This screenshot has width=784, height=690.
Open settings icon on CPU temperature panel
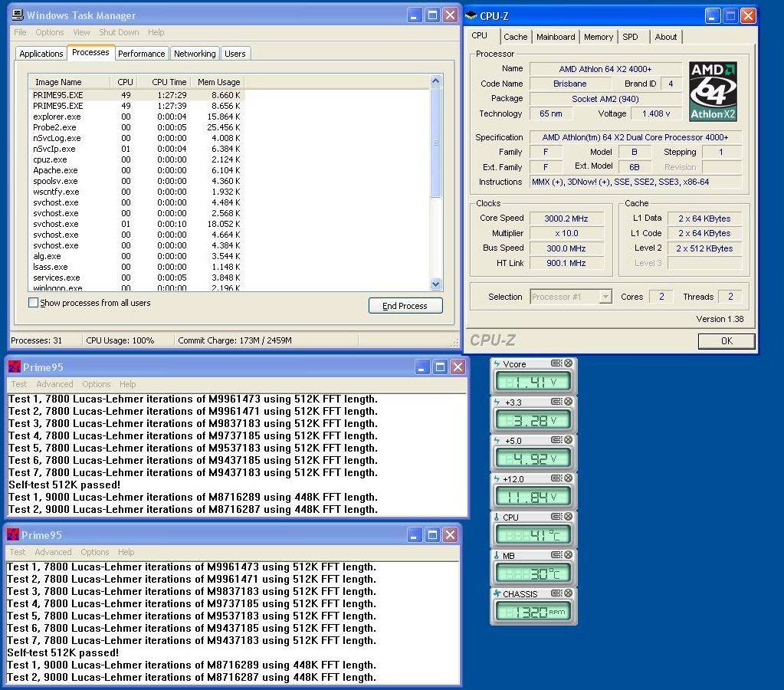(x=556, y=517)
